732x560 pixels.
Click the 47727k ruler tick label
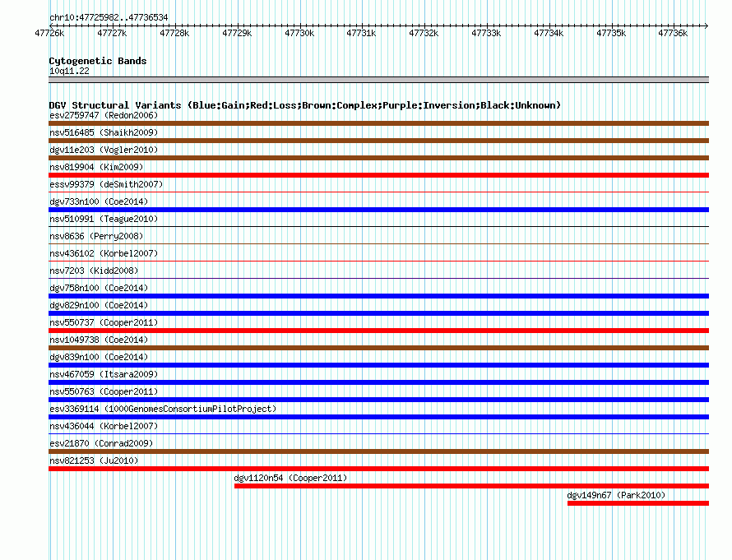pyautogui.click(x=112, y=33)
